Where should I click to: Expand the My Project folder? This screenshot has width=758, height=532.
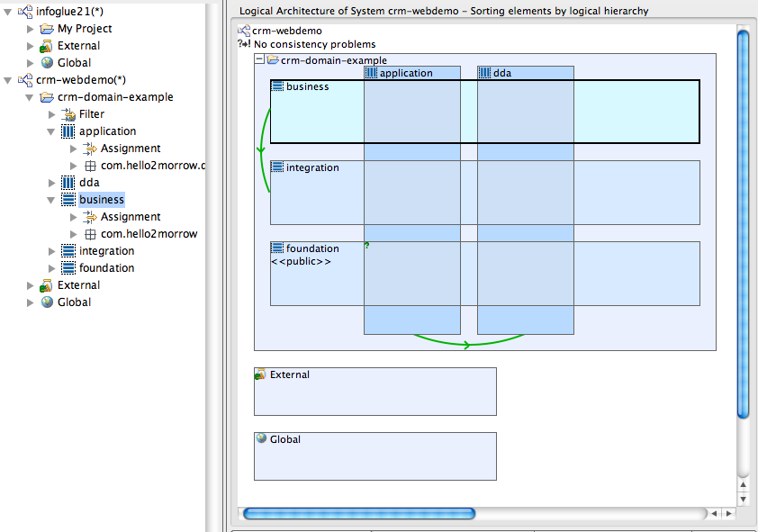point(30,29)
